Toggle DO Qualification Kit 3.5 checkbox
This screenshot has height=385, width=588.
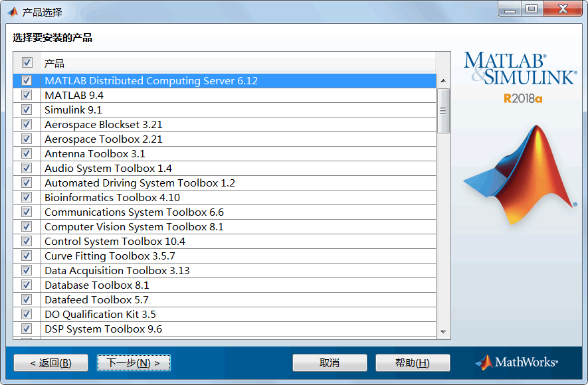27,314
